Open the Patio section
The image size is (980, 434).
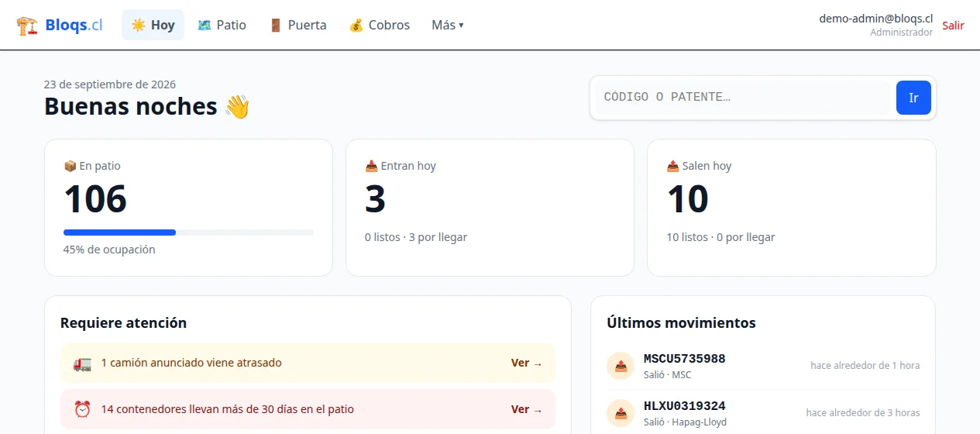point(222,25)
